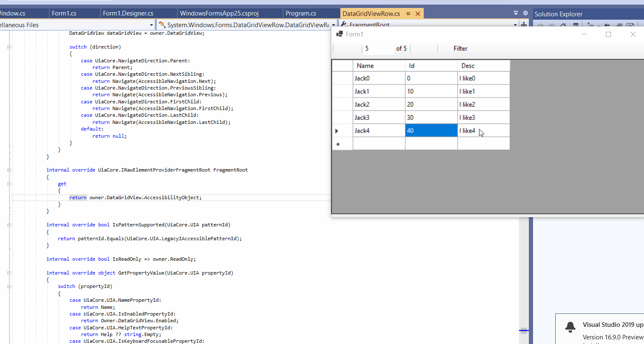
Task: Click the 'return Parent;' code line
Action: pos(112,67)
